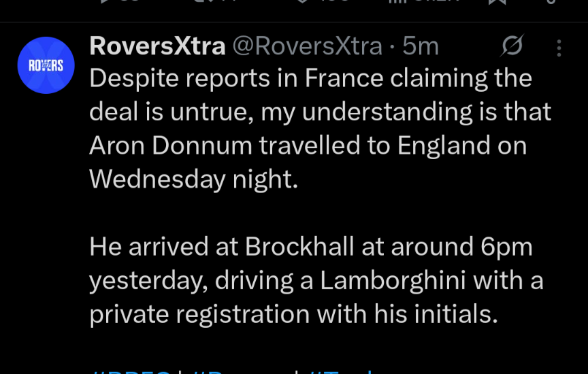Open the RoversXtra profile avatar
This screenshot has height=374, width=588.
(46, 65)
